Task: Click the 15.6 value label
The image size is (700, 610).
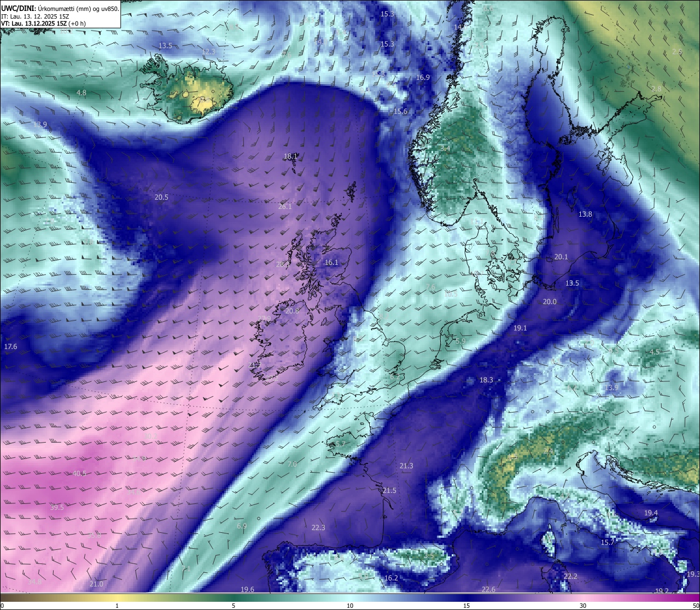Action: pyautogui.click(x=400, y=112)
